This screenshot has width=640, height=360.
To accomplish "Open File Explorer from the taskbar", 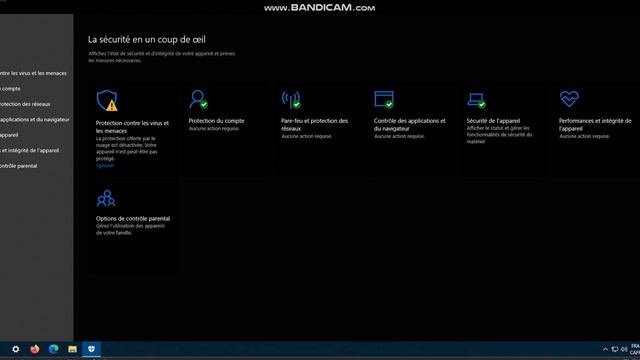I will click(72, 349).
